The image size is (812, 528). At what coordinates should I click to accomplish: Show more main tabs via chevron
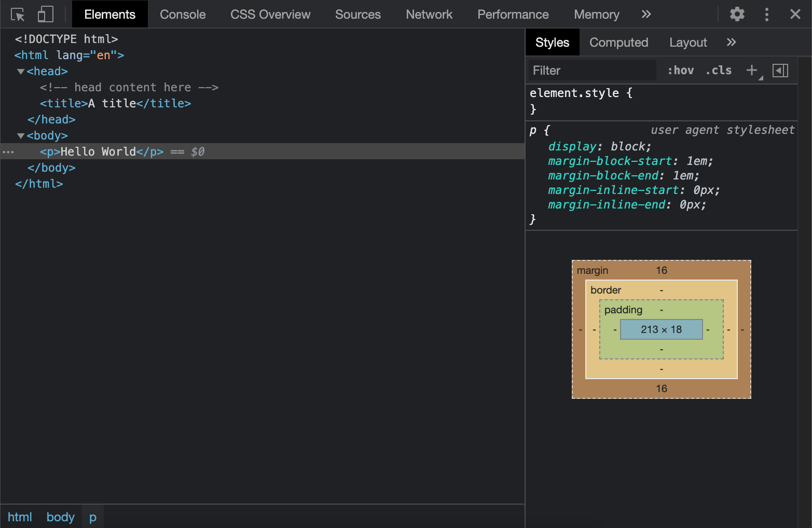[646, 15]
